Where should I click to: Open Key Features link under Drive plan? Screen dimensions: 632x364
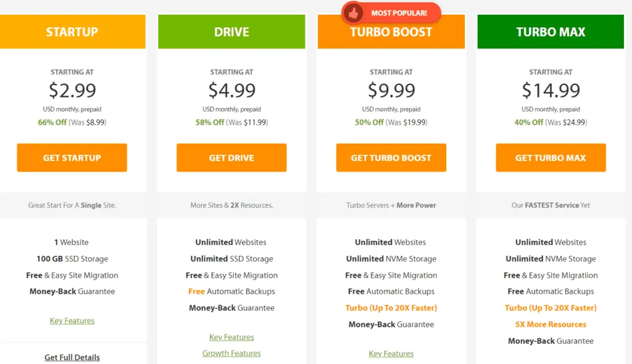(x=232, y=337)
